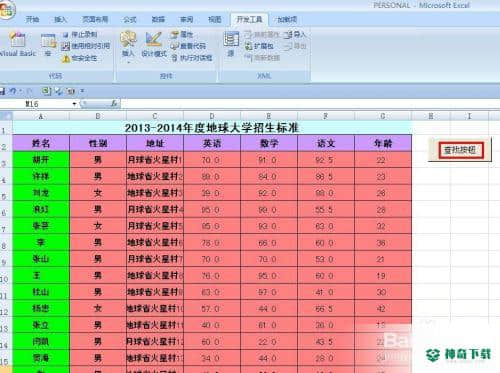Open the Visual Basic editor

17,44
